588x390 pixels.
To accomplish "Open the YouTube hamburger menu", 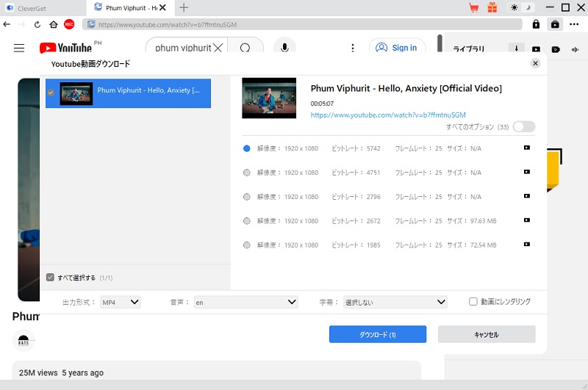I will [19, 48].
